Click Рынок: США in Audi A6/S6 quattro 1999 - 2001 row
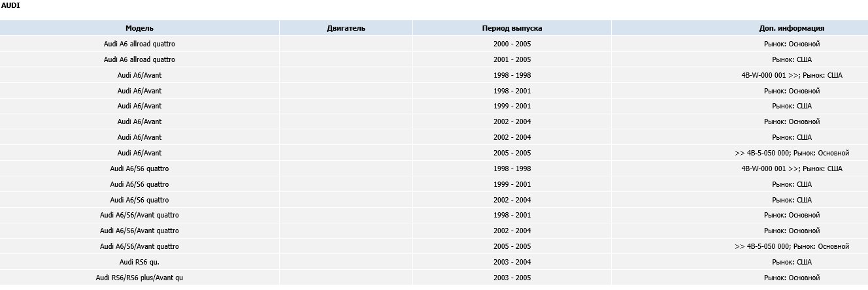This screenshot has height=290, width=868. coord(792,184)
